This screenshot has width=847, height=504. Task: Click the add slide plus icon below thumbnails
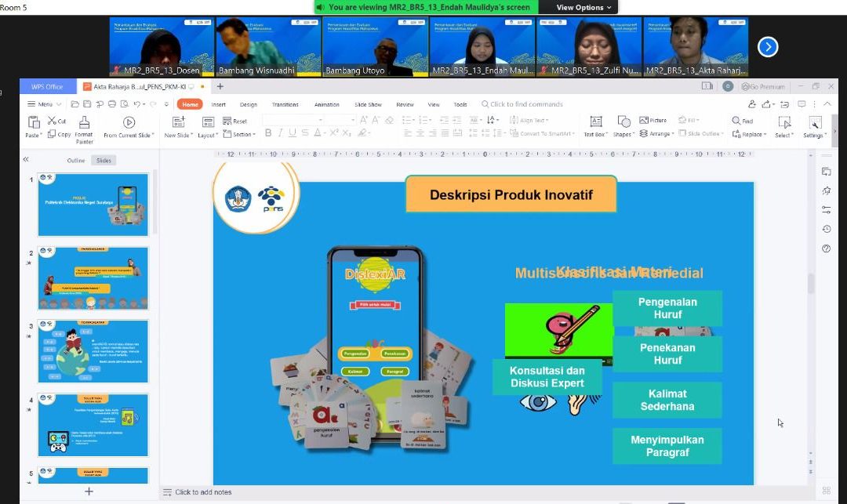coord(89,491)
